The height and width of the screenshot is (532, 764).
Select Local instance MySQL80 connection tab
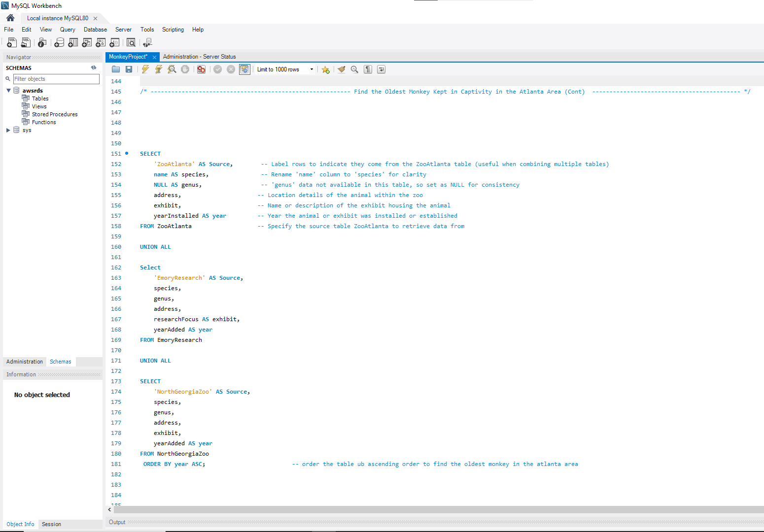click(x=58, y=18)
